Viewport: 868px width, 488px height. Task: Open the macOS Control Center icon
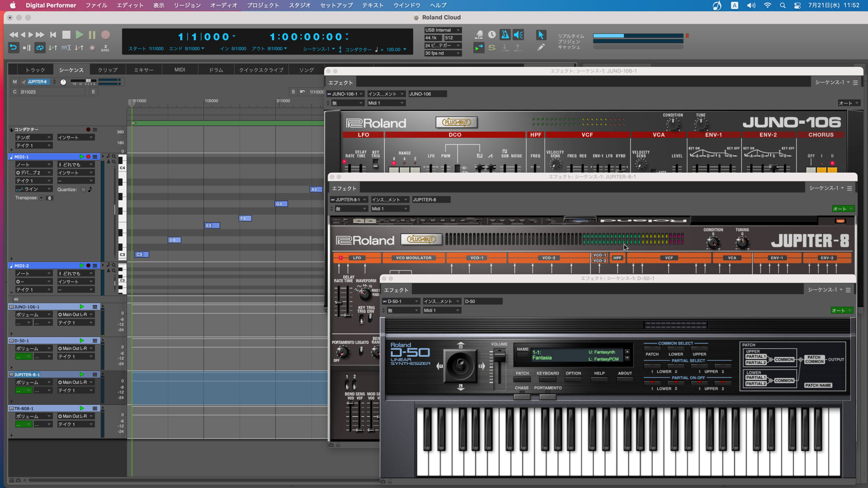(797, 5)
